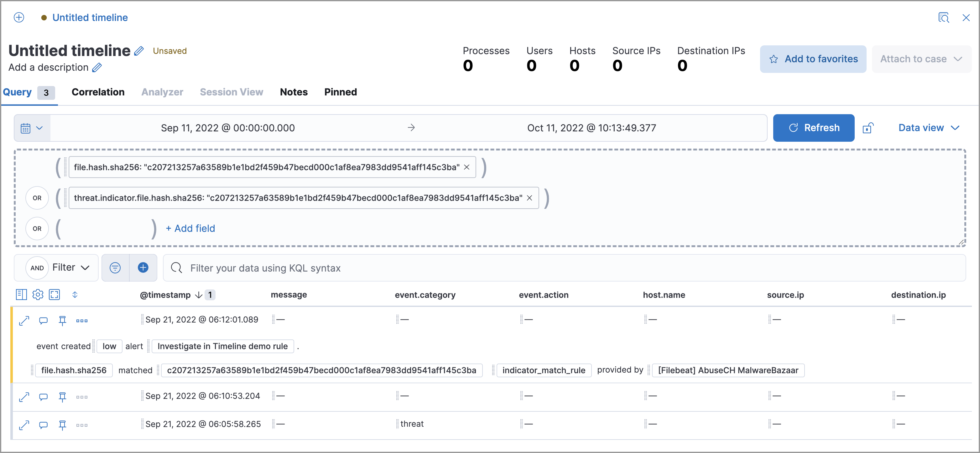
Task: Click the plus icon to create new timeline
Action: [x=19, y=18]
